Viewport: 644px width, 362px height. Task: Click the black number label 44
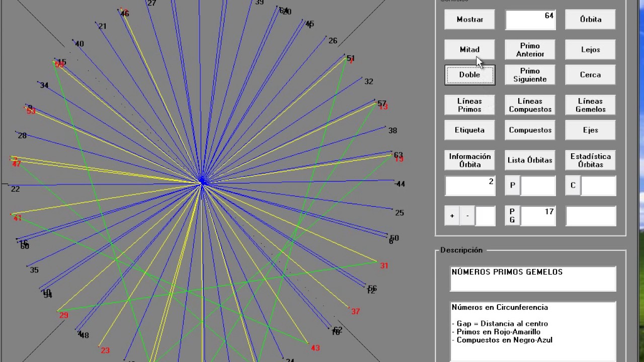(x=400, y=185)
